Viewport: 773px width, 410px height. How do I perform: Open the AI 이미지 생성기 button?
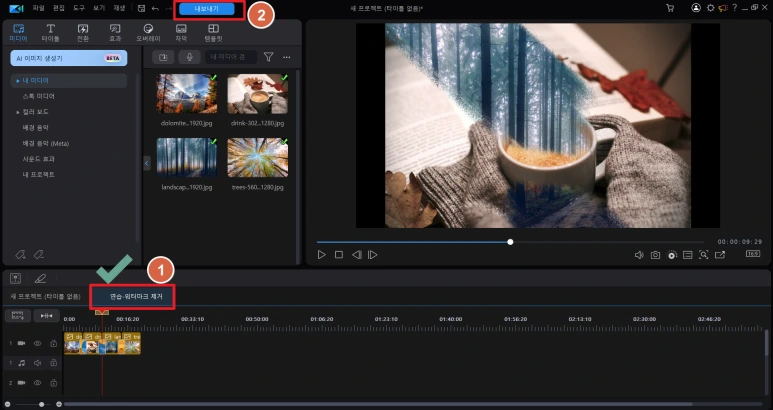coord(69,58)
